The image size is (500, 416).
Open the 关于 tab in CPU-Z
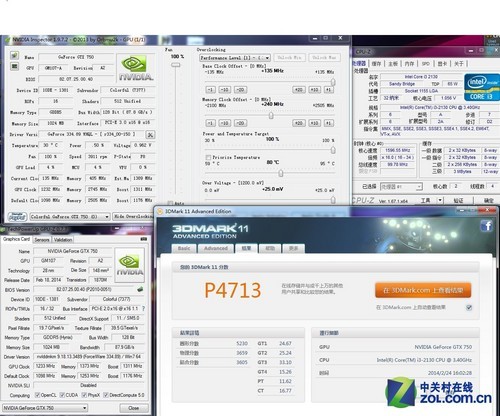pos(459,63)
